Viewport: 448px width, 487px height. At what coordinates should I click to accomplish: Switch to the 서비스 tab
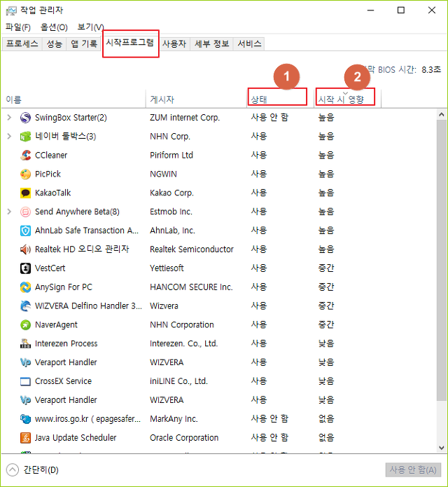249,43
